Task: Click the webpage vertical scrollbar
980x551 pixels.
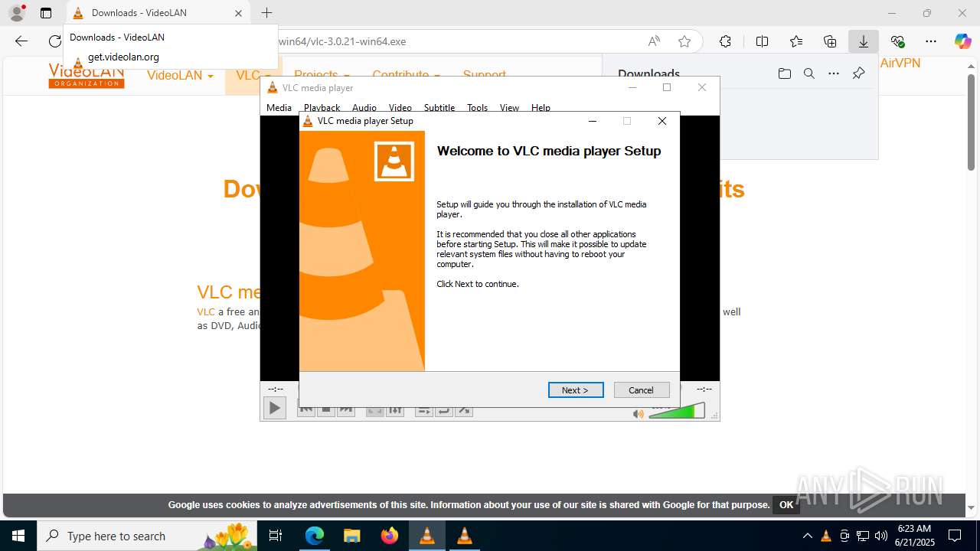Action: [x=971, y=122]
